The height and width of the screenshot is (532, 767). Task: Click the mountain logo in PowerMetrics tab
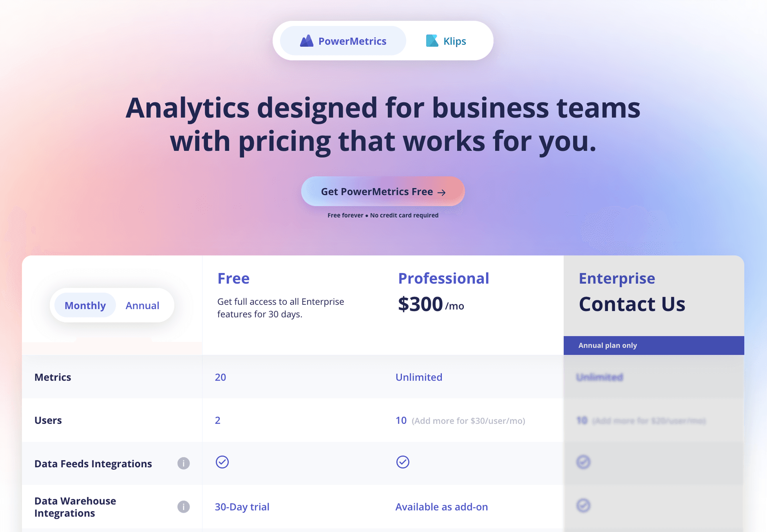(x=307, y=40)
